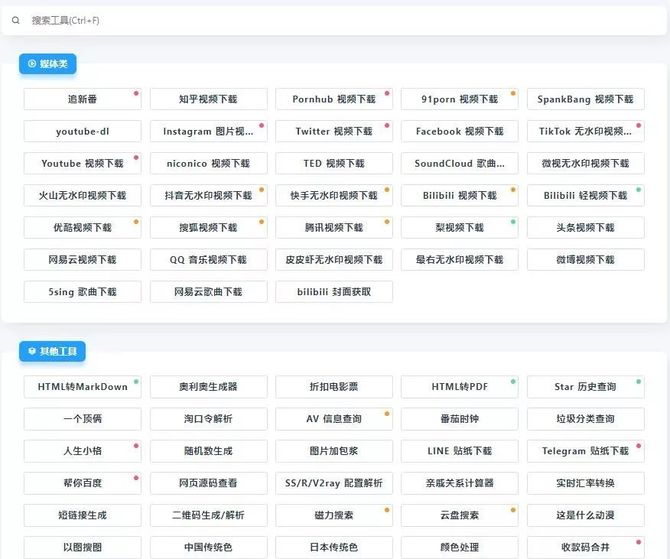670x559 pixels.
Task: Open 网易云视频下载 tool
Action: (x=82, y=259)
